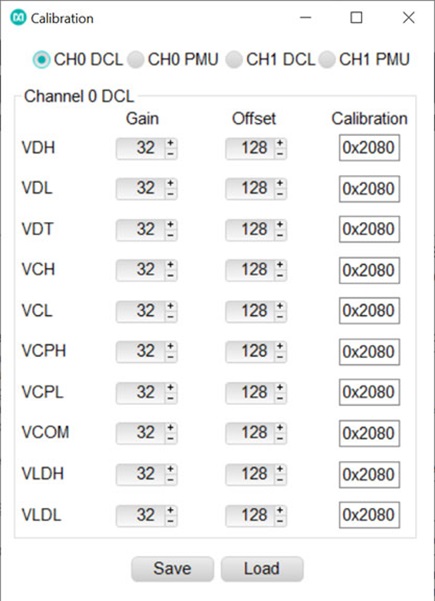Click the Calibration window app icon
435x601 pixels.
(x=18, y=18)
